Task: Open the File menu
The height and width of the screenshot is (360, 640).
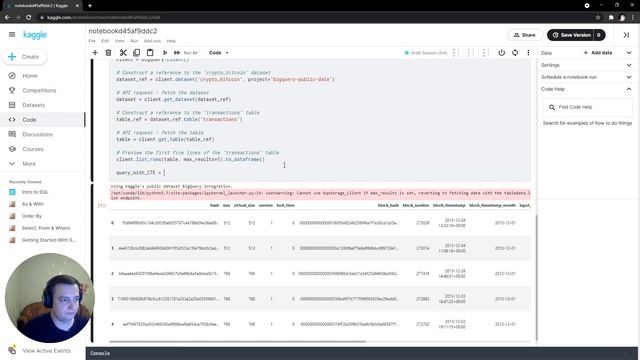Action: (x=92, y=41)
